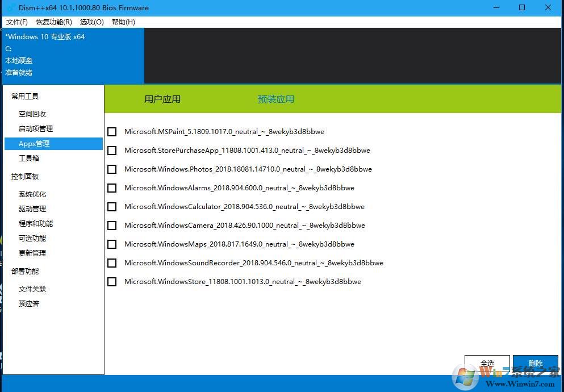This screenshot has height=392, width=564.
Task: Switch to the 用户应用 tab
Action: coord(162,99)
